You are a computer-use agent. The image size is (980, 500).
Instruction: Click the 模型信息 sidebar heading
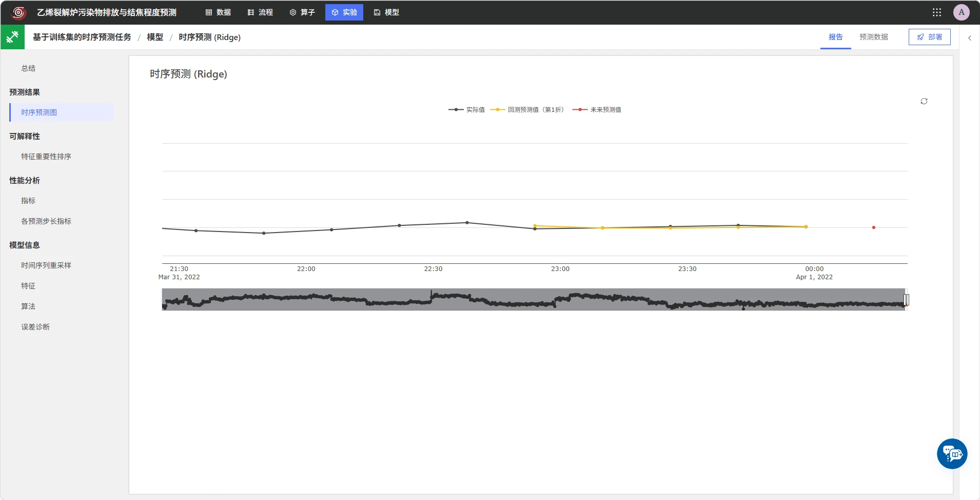(x=25, y=245)
